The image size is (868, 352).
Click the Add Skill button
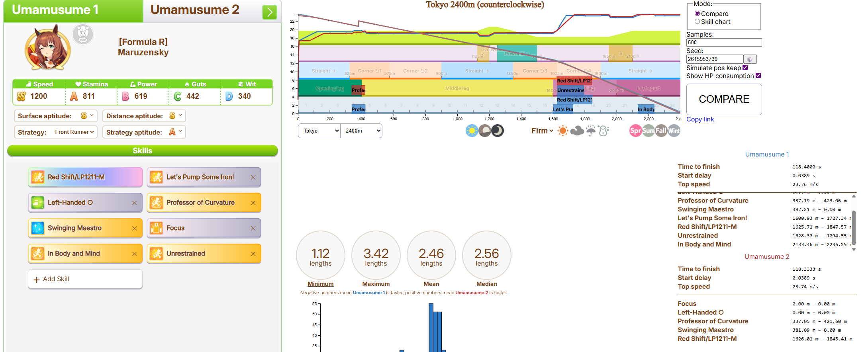click(85, 279)
